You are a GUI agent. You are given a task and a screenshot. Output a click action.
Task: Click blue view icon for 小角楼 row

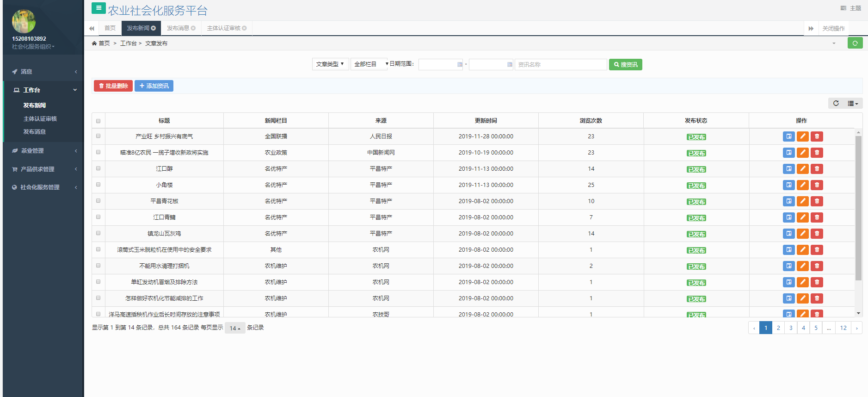788,185
